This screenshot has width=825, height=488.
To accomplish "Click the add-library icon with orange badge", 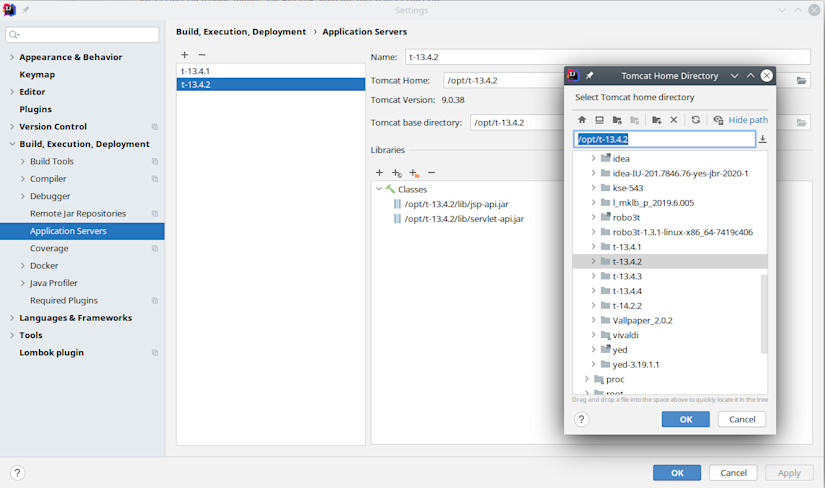I will tap(414, 173).
